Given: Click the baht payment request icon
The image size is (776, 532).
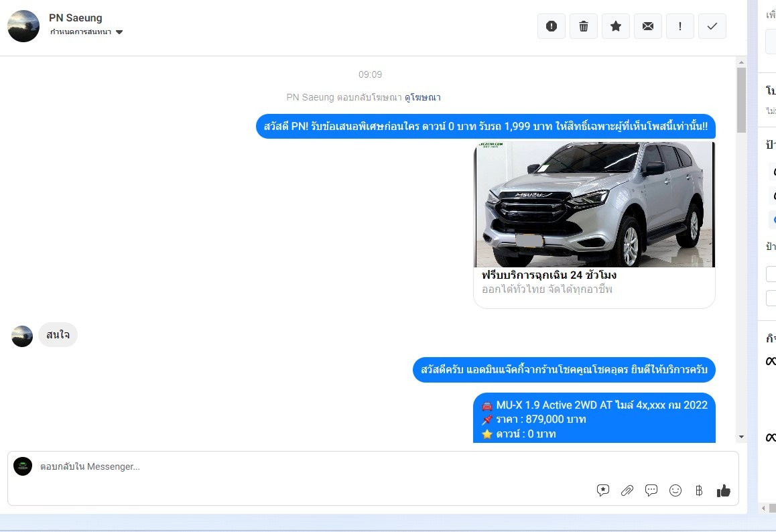Looking at the screenshot, I should click(699, 490).
